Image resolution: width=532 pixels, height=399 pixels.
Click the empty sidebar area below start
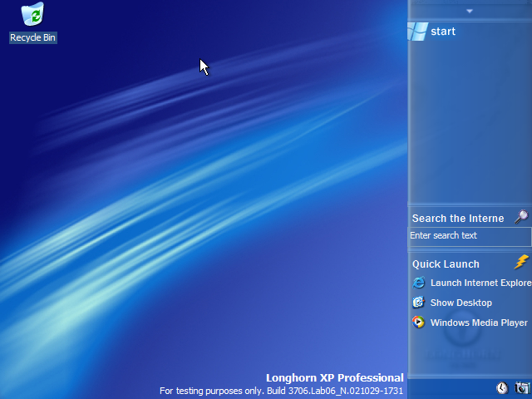coord(470,125)
